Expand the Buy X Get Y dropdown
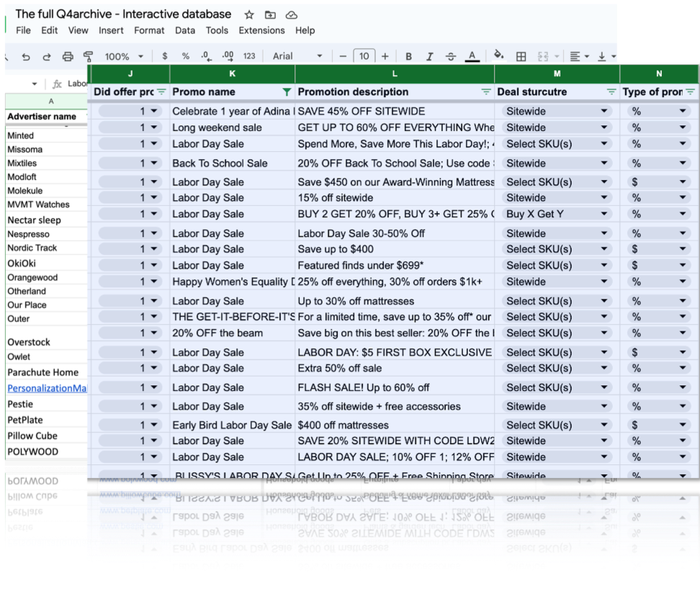This screenshot has height=591, width=700. tap(605, 214)
